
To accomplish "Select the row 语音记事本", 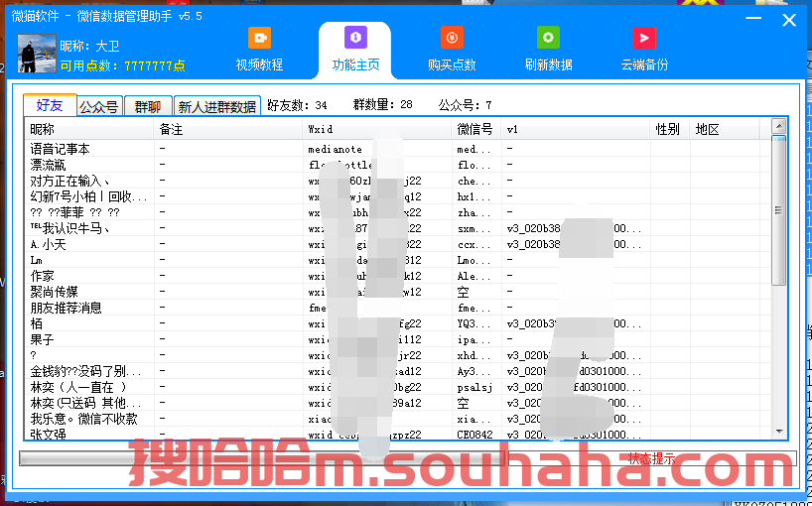I will click(x=397, y=149).
